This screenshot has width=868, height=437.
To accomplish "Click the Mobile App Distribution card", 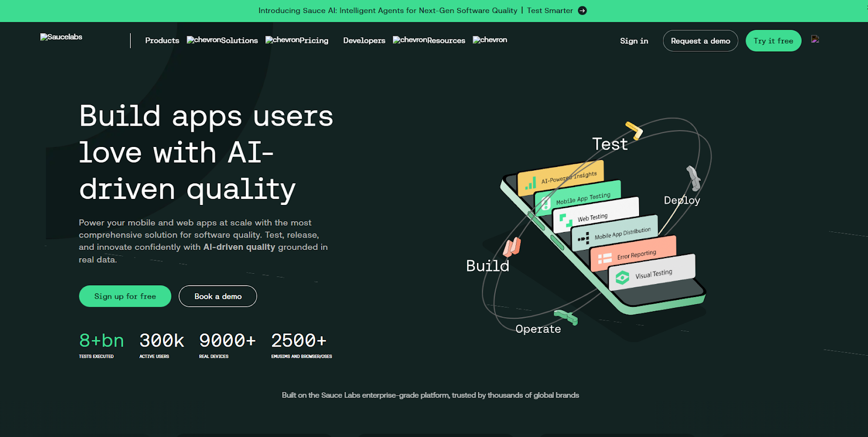I will 615,234.
